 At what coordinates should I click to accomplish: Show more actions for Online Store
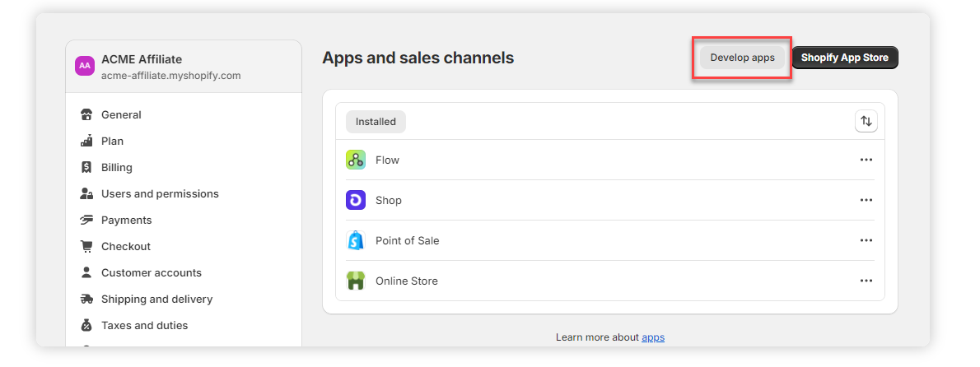(866, 281)
